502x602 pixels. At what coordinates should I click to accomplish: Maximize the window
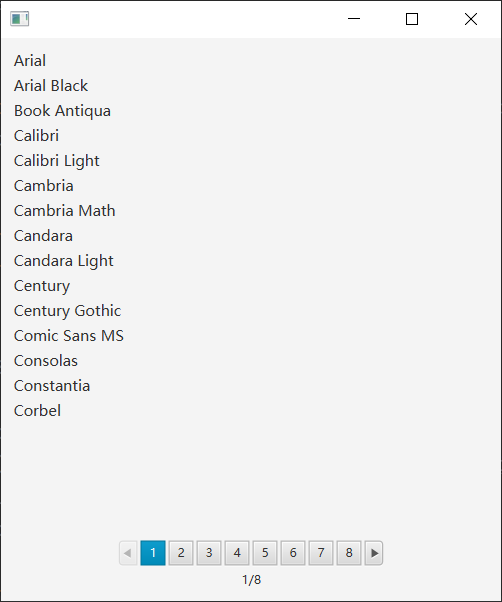tap(412, 19)
